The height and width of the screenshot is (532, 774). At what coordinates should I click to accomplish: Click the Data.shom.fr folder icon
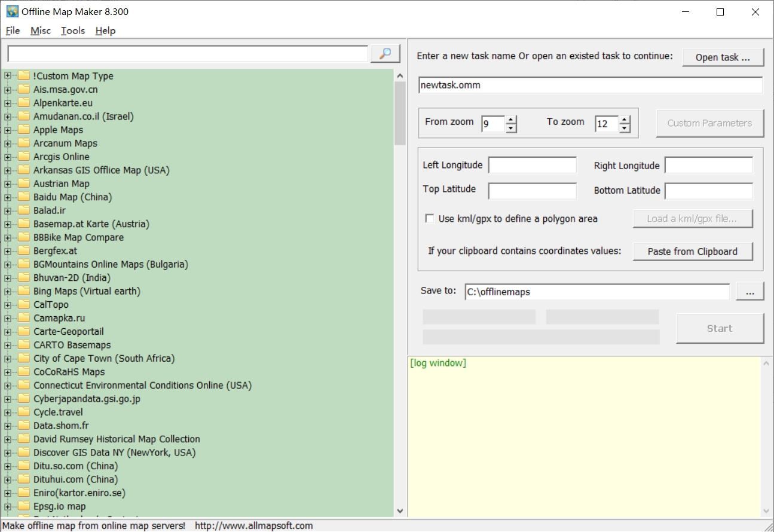tap(24, 426)
